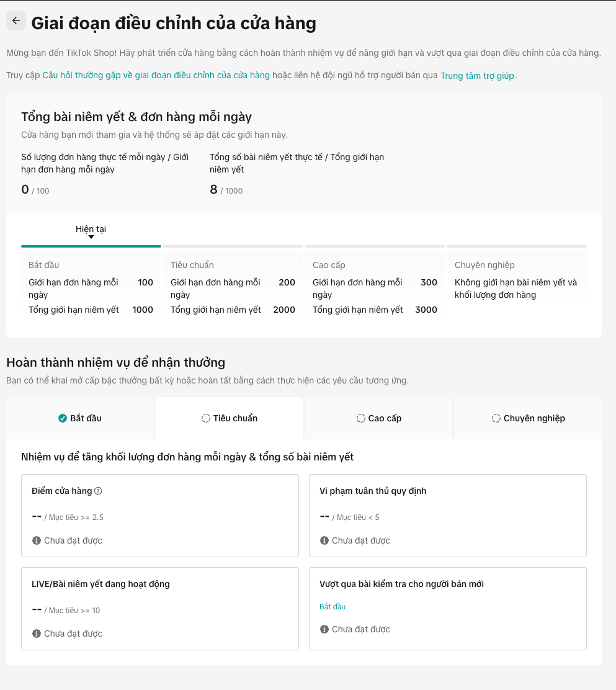The image size is (616, 690).
Task: Click the back arrow button
Action: [16, 20]
